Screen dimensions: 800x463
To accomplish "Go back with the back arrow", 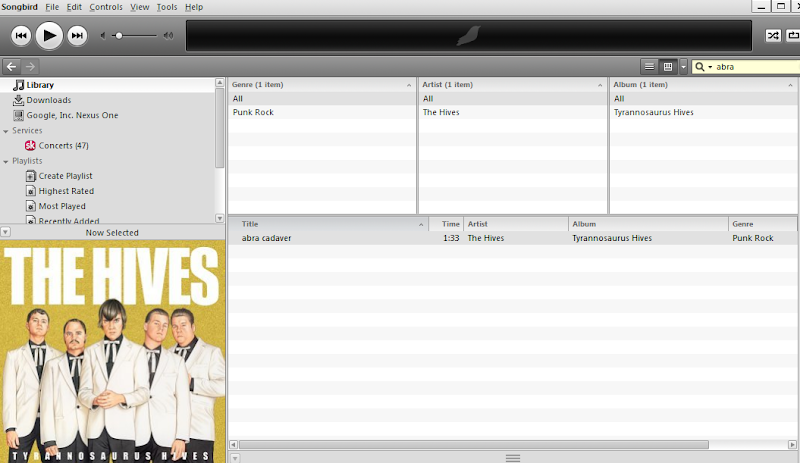I will pyautogui.click(x=11, y=66).
